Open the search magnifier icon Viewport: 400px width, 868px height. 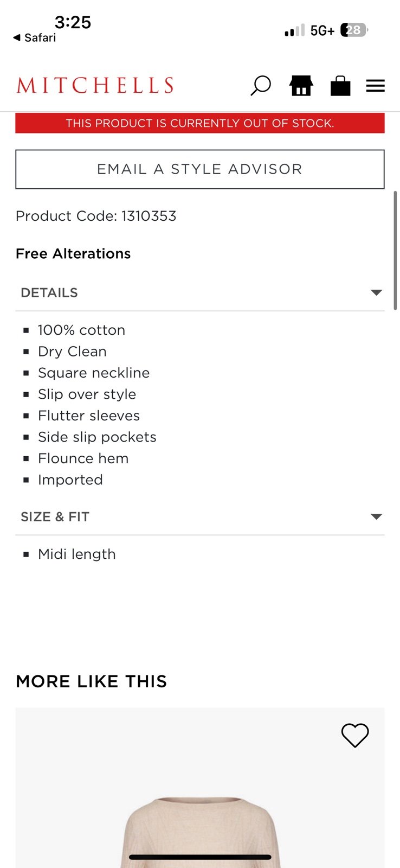point(260,86)
